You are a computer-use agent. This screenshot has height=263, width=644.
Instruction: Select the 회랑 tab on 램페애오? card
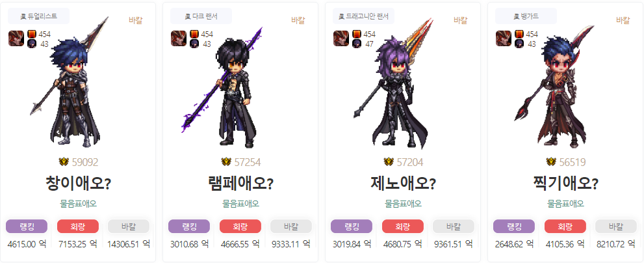[x=240, y=227]
